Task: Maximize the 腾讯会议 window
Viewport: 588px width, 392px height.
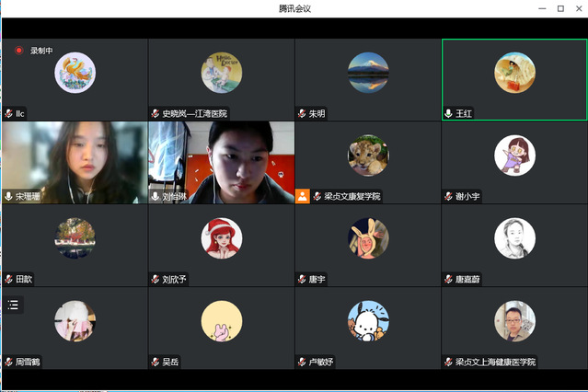Action: pyautogui.click(x=560, y=8)
